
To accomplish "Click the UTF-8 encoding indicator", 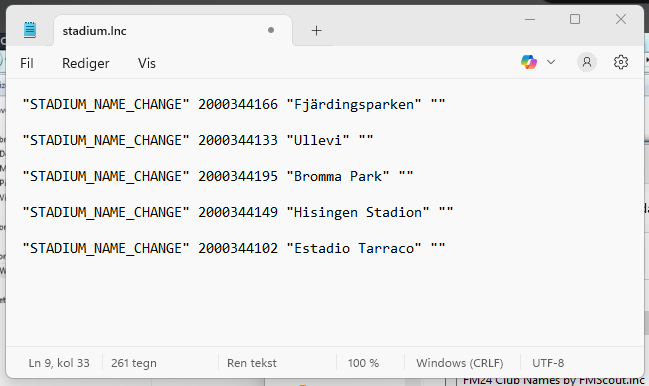I will pos(548,363).
